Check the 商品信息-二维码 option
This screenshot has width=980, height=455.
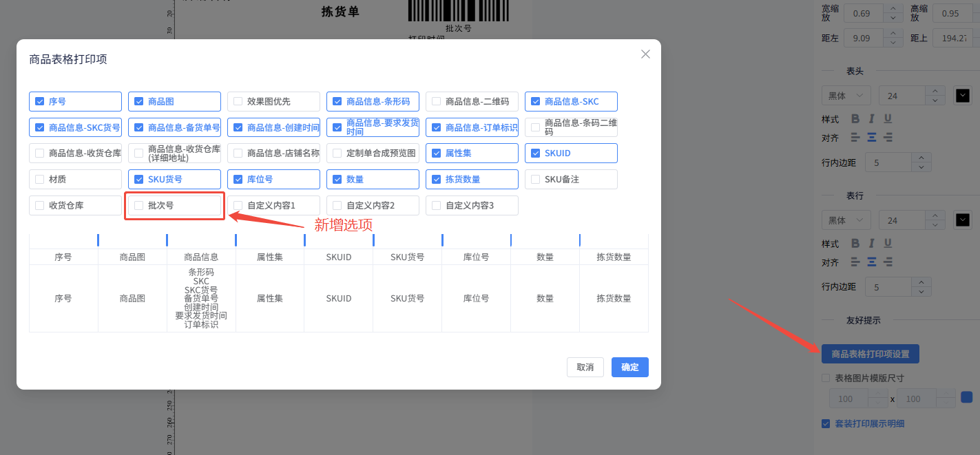point(437,101)
